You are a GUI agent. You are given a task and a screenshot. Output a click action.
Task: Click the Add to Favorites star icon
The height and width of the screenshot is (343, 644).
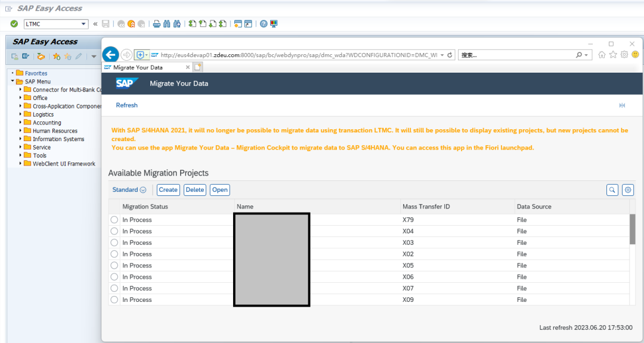(57, 56)
